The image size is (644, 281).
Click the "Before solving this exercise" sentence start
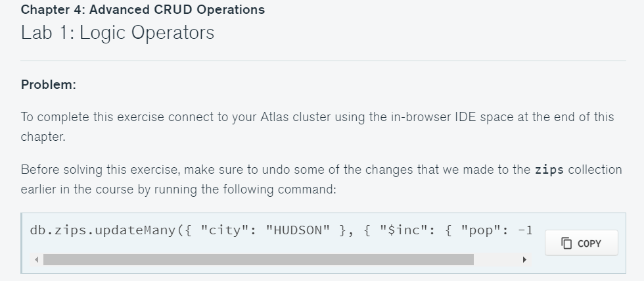(x=100, y=170)
